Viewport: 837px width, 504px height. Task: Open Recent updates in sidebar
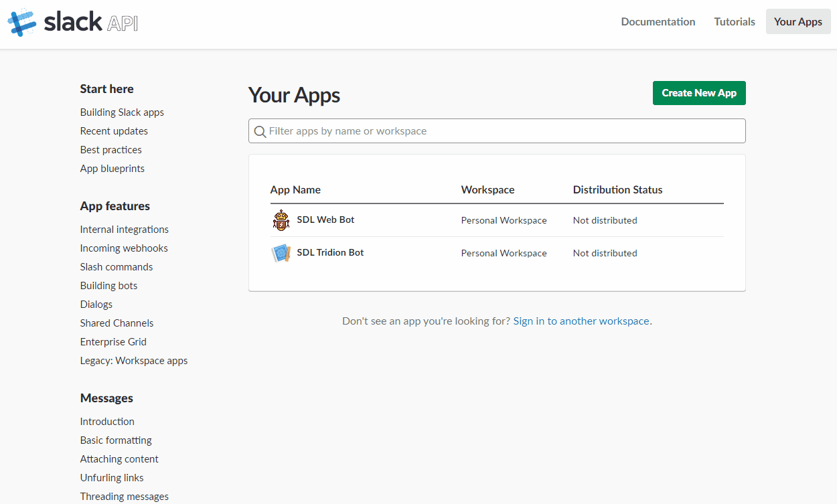coord(114,131)
